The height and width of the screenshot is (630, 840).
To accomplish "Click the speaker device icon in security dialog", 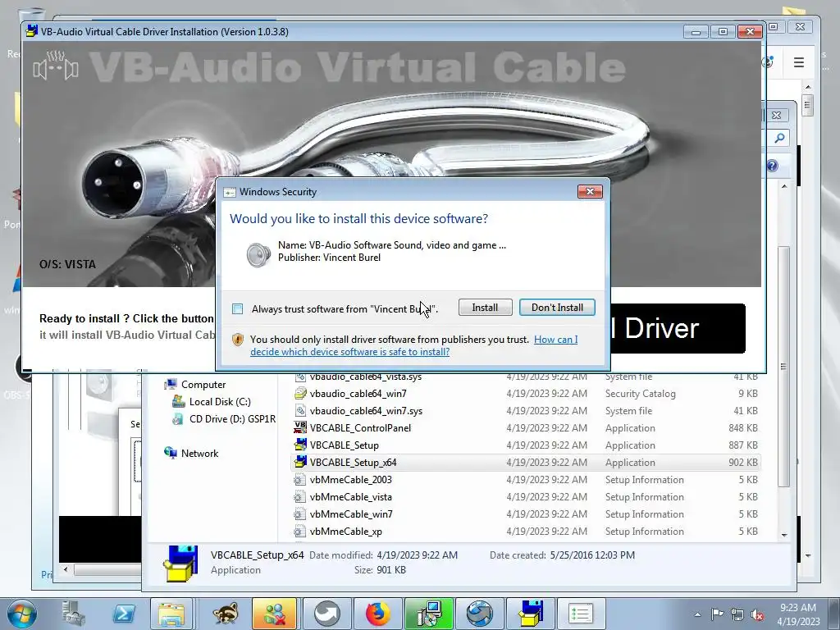I will (258, 254).
